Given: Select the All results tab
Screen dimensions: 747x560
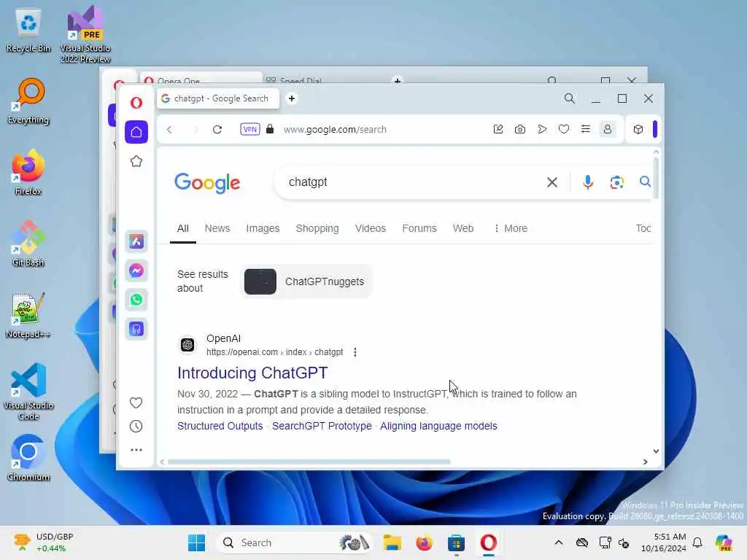Looking at the screenshot, I should 183,228.
